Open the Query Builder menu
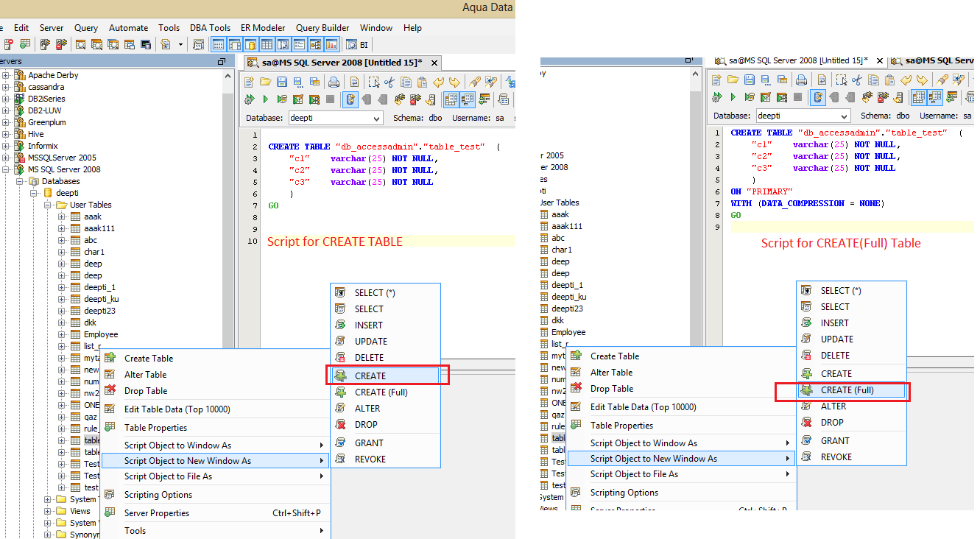 click(322, 28)
